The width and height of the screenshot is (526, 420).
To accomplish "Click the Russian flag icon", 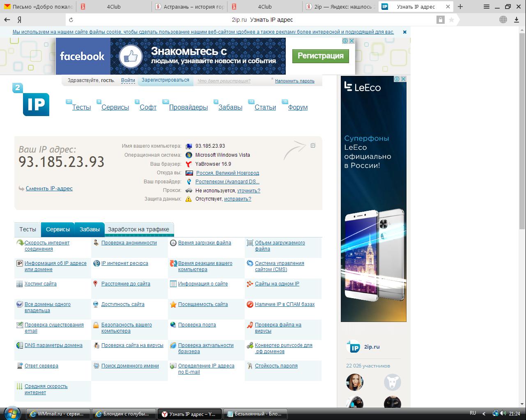I will pos(189,173).
